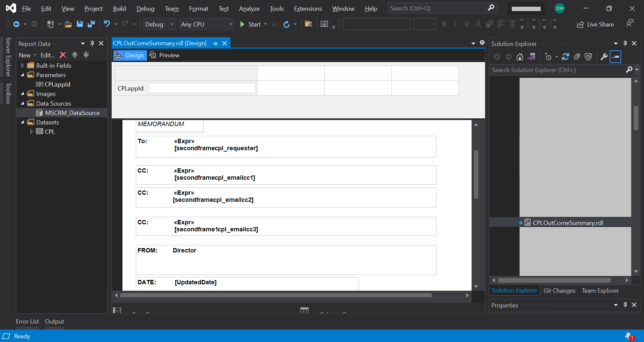Collapse the Parameters folder
This screenshot has width=644, height=342.
pyautogui.click(x=22, y=75)
